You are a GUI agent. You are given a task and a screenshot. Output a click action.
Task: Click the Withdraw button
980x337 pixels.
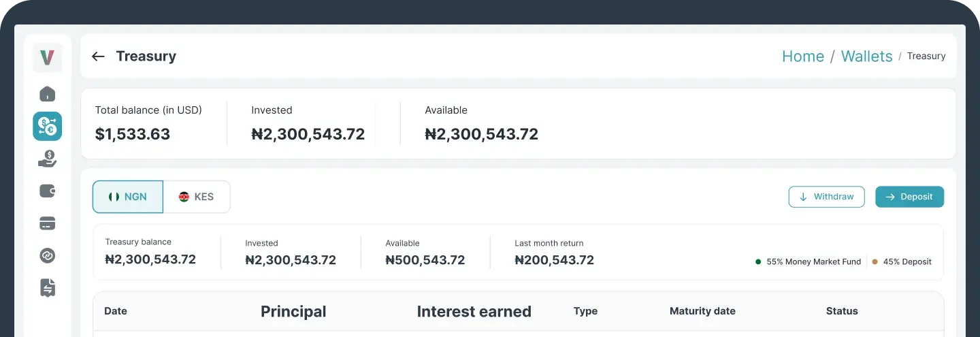tap(826, 197)
